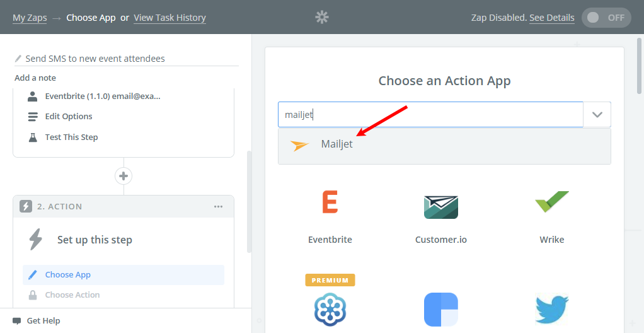The width and height of the screenshot is (644, 333).
Task: Click Wrike app label
Action: (x=552, y=239)
